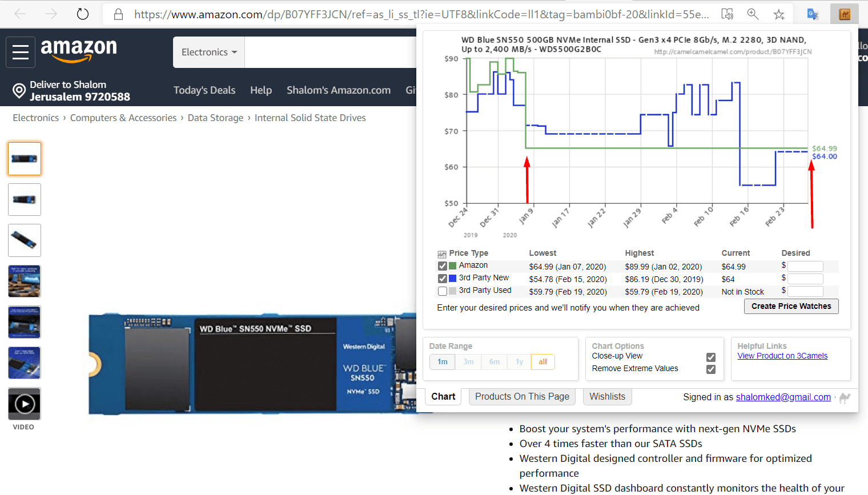Toggle the Close-up View checkbox
The height and width of the screenshot is (495, 868).
point(711,357)
